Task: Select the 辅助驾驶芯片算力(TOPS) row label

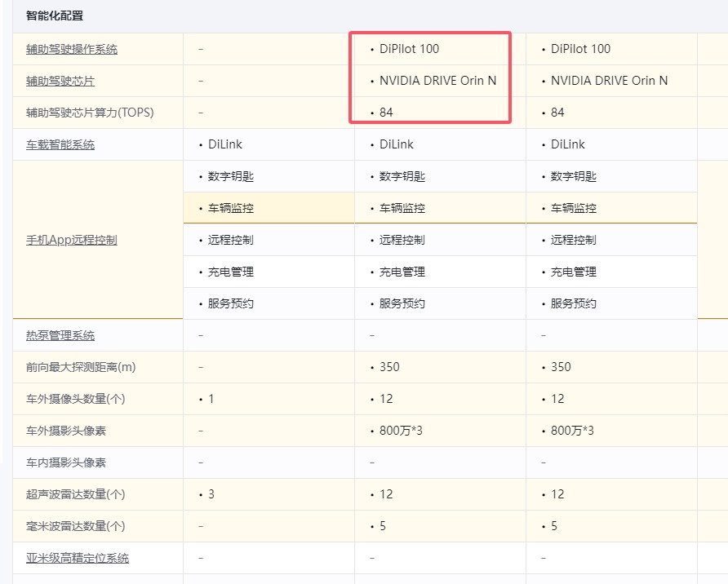Action: 90,113
